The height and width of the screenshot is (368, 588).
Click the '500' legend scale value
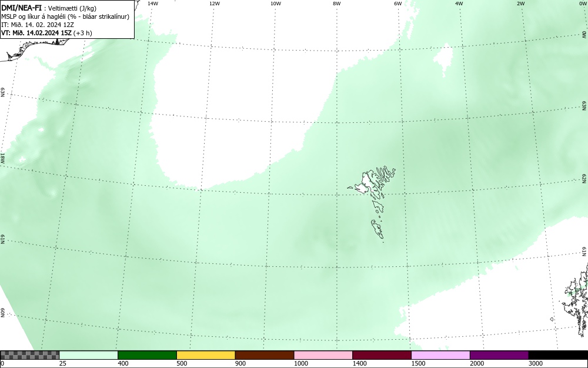(x=182, y=363)
